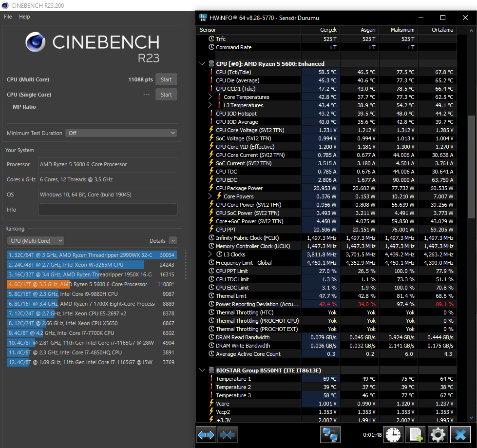Click lightning icon of SoC Voltage row

(211, 138)
